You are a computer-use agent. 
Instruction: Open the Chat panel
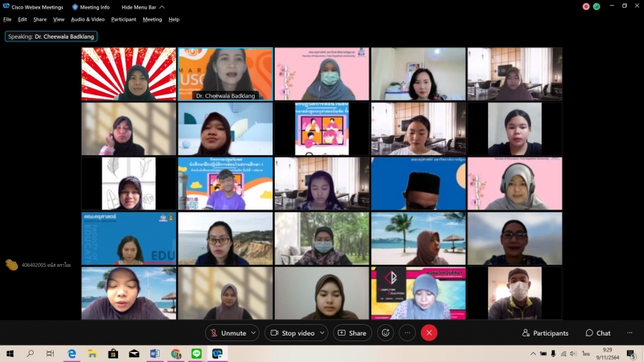tap(598, 333)
